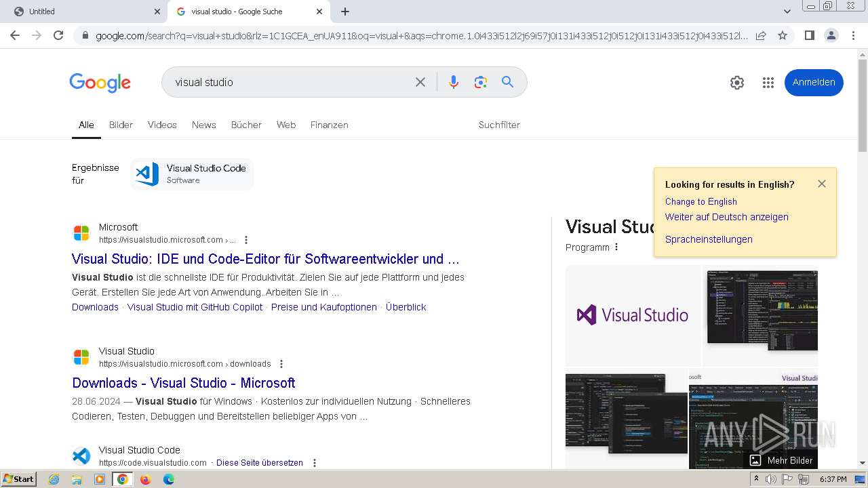
Task: Open Visual Studio IDE result title
Action: pos(266,259)
